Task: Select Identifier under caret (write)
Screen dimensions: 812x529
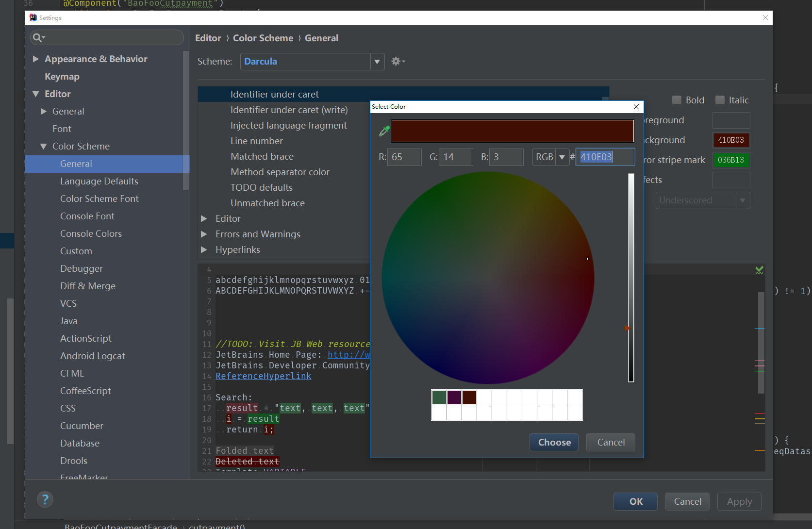Action: (x=289, y=110)
